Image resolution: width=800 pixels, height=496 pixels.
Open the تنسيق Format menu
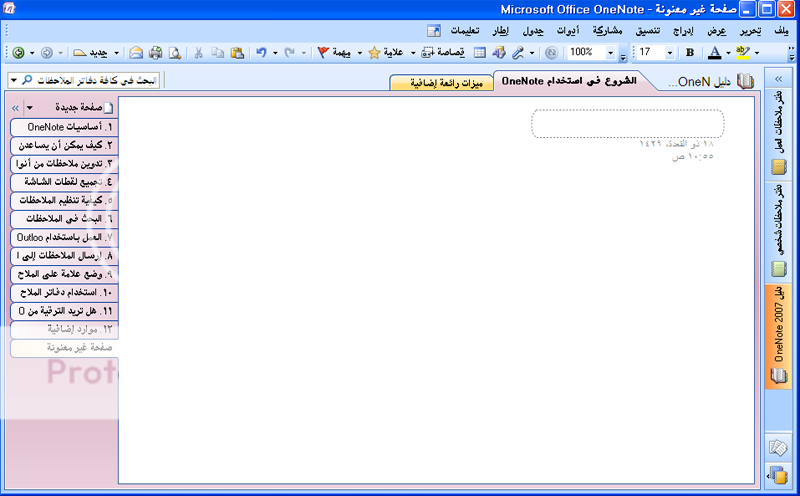[647, 31]
